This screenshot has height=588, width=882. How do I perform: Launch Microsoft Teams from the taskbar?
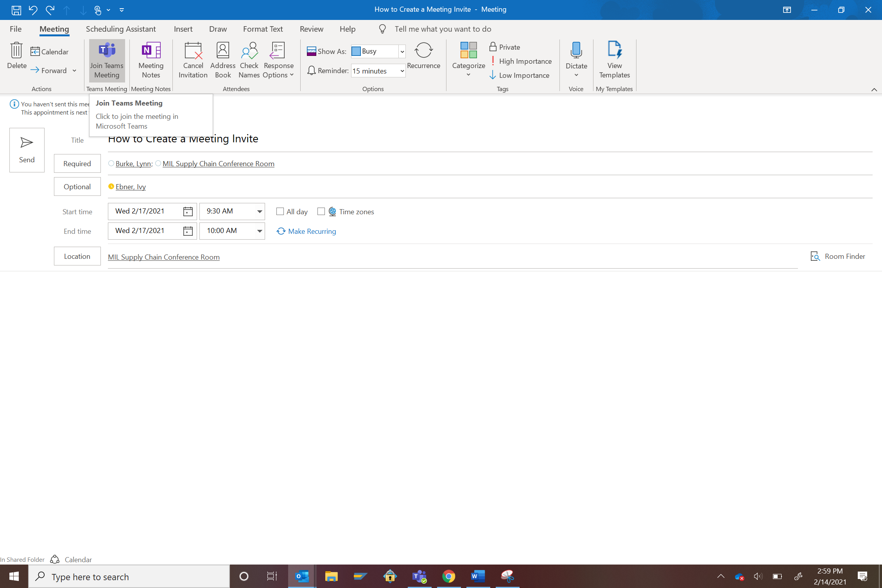(x=419, y=576)
